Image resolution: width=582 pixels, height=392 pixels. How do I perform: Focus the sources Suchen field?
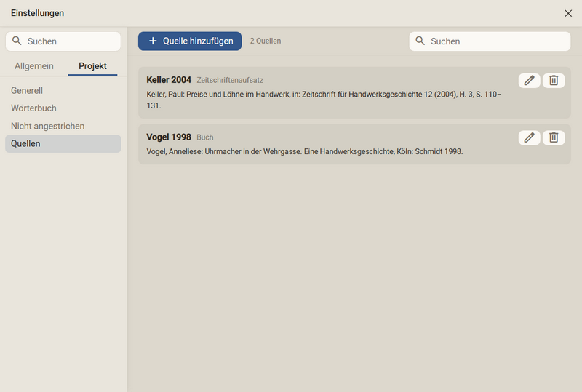[x=490, y=41]
